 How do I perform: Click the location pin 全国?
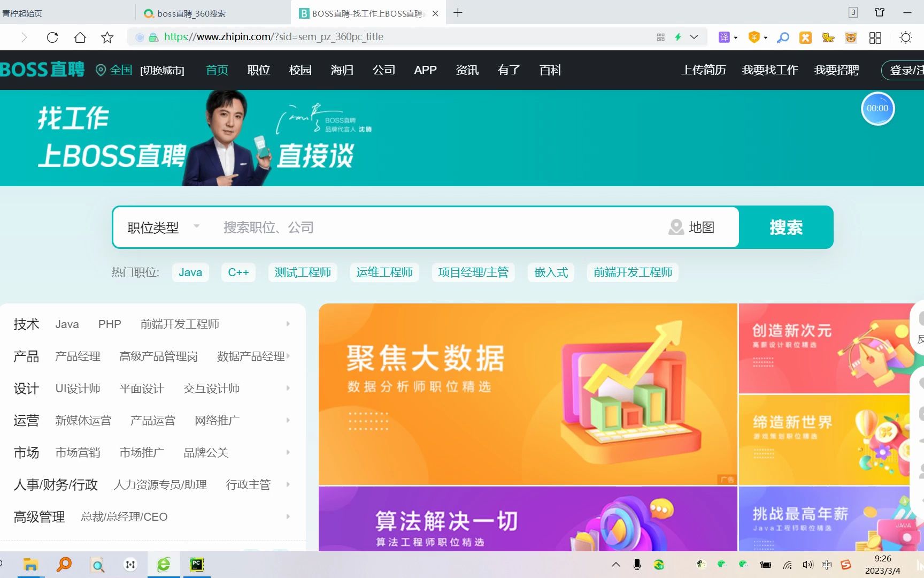pos(114,70)
